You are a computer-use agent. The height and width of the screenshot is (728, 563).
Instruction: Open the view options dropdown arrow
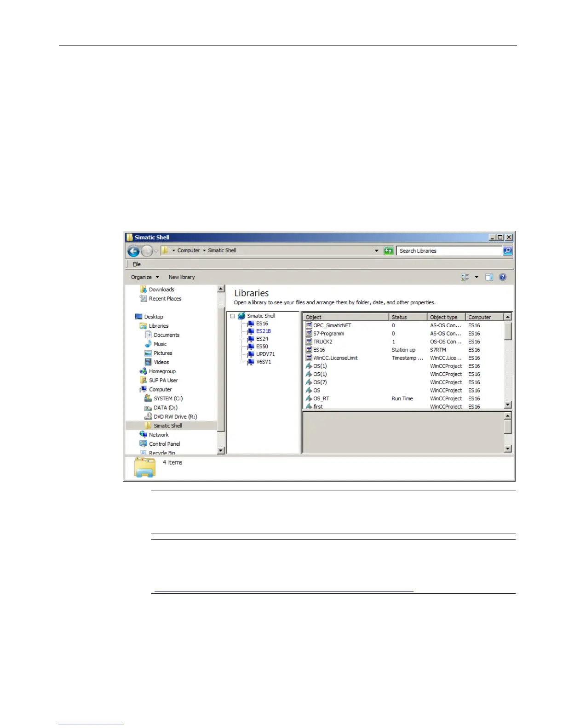click(477, 277)
